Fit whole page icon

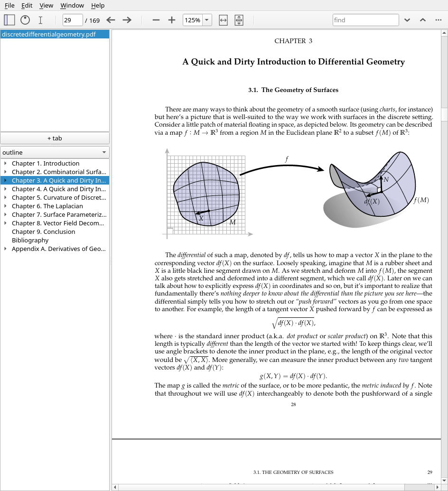(239, 20)
